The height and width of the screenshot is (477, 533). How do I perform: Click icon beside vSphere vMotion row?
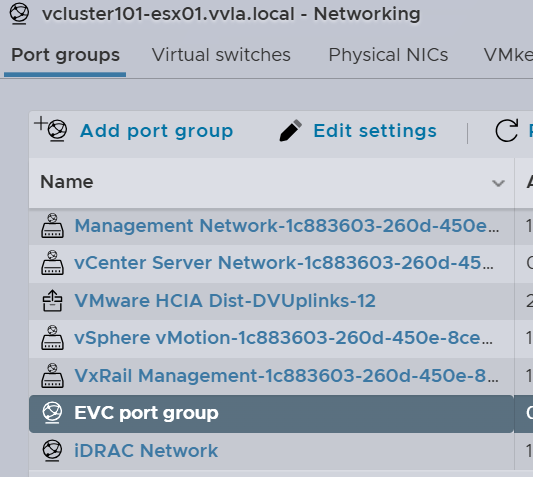tap(52, 338)
